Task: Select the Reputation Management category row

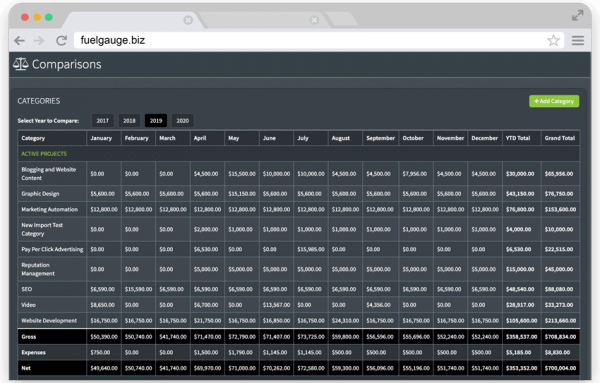Action: coord(298,269)
